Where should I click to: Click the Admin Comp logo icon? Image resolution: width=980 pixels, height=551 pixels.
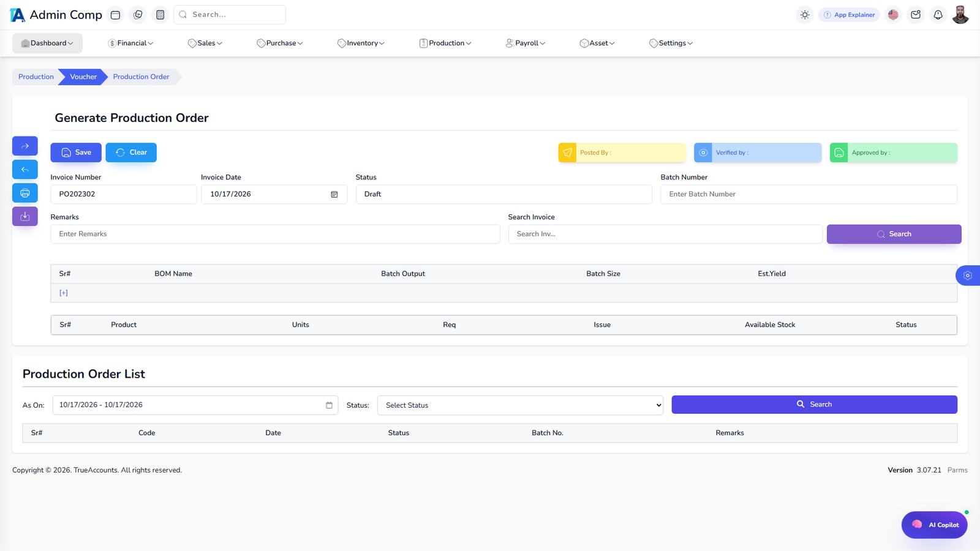coord(17,15)
